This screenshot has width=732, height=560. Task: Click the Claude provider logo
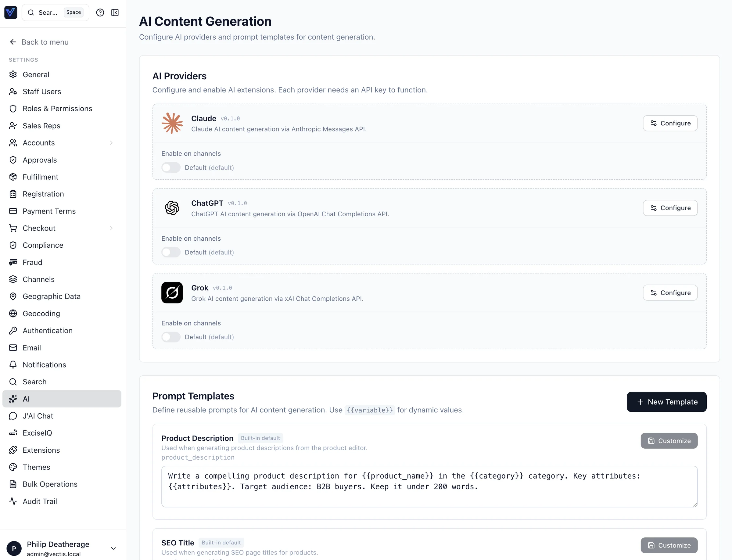pos(172,123)
